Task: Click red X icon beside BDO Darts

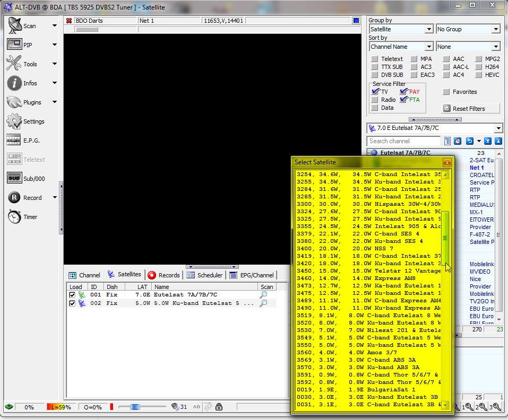Action: [68, 21]
